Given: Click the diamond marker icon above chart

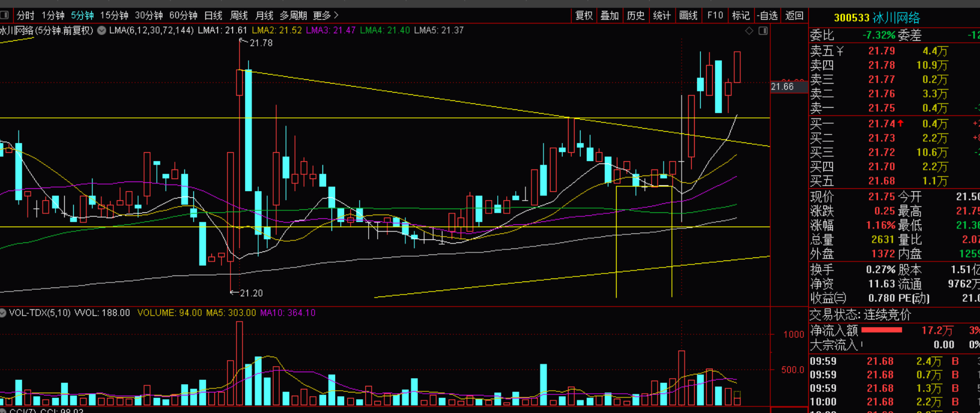Looking at the screenshot, I should tap(749, 31).
